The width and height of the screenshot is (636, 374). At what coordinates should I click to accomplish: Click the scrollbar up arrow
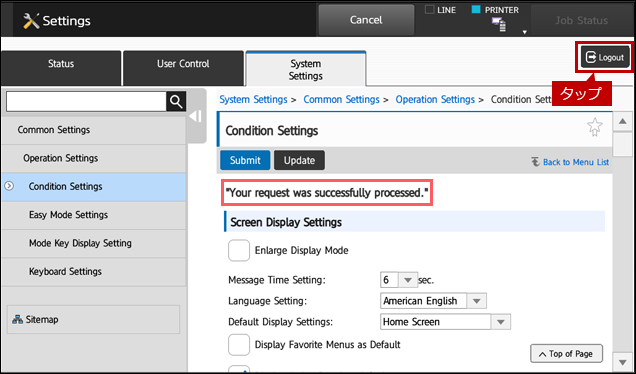[x=622, y=121]
